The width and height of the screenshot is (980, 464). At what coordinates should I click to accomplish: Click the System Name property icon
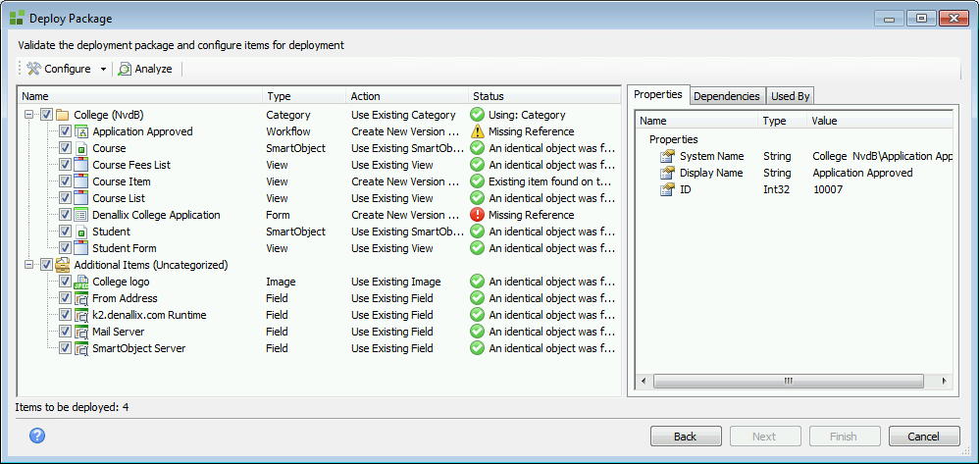667,156
